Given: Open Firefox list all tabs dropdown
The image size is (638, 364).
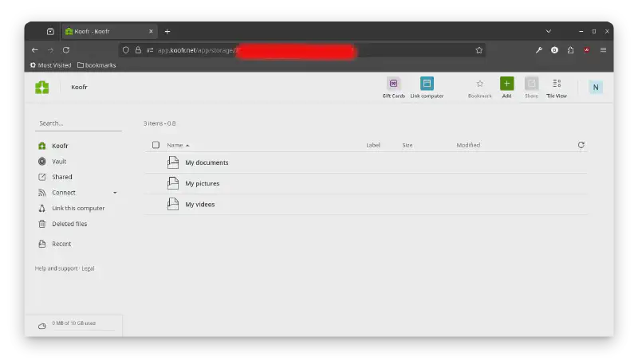Looking at the screenshot, I should (x=549, y=31).
